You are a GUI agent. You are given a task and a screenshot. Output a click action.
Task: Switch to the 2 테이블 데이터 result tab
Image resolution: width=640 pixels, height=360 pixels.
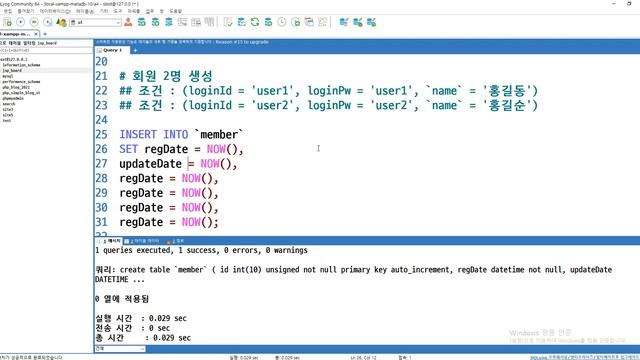coord(142,241)
